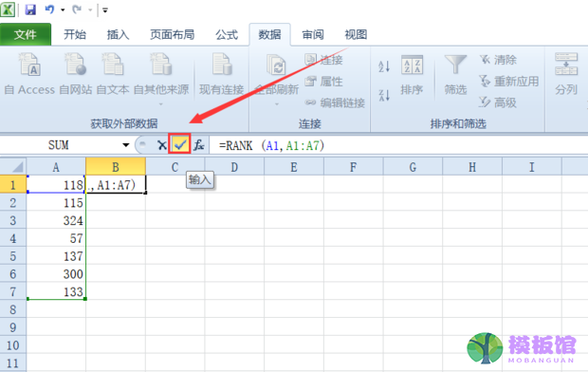Click the 高级 advanced filter option
Image resolution: width=588 pixels, height=372 pixels.
[498, 102]
